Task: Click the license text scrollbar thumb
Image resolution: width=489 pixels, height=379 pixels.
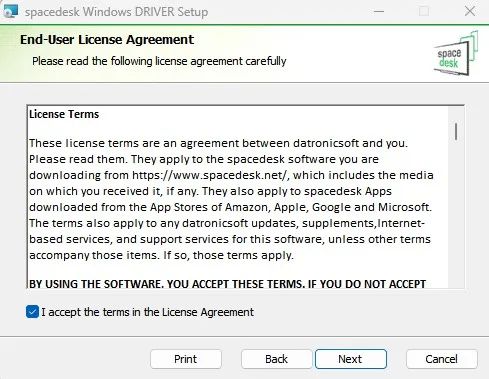Action: (x=456, y=131)
